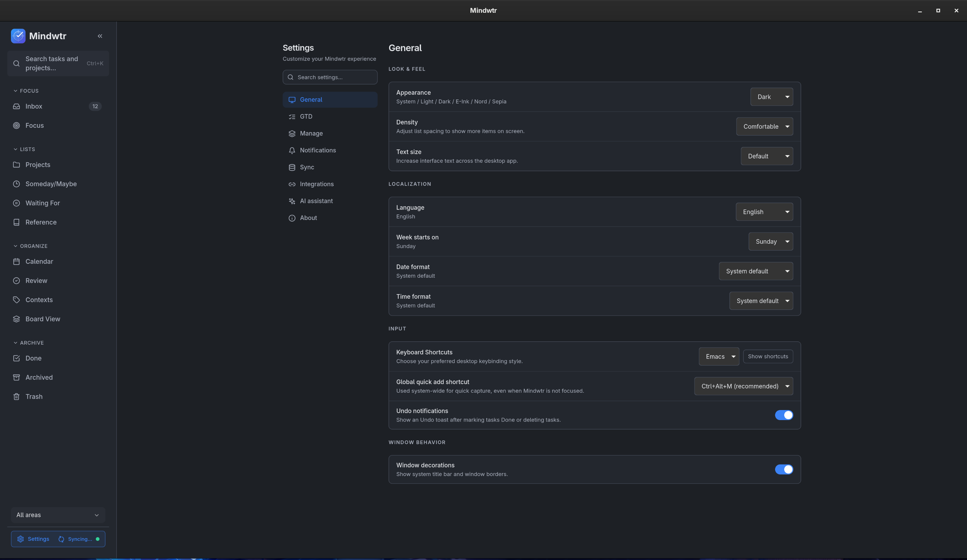Click the Someday/Maybe clock icon

point(16,184)
